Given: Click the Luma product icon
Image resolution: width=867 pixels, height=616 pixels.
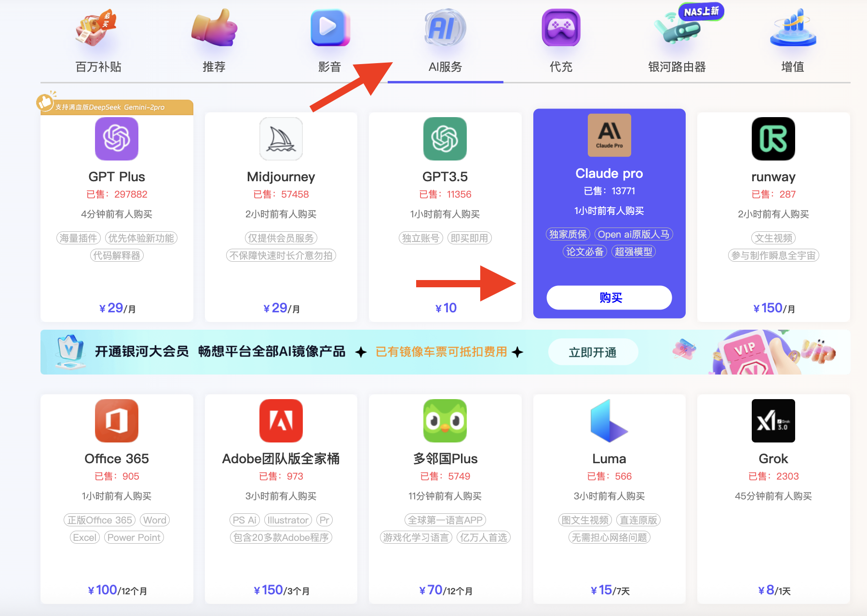Looking at the screenshot, I should (609, 421).
